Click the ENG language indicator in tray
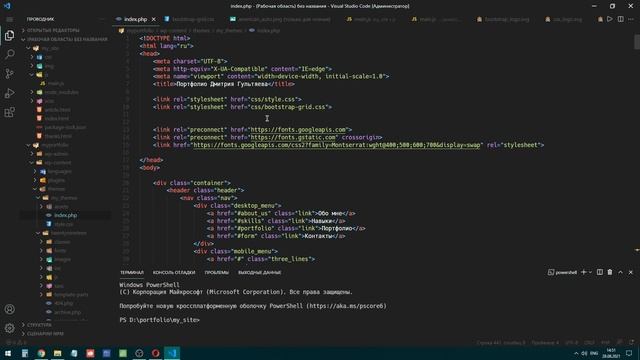Image resolution: width=640 pixels, height=360 pixels. tap(594, 353)
